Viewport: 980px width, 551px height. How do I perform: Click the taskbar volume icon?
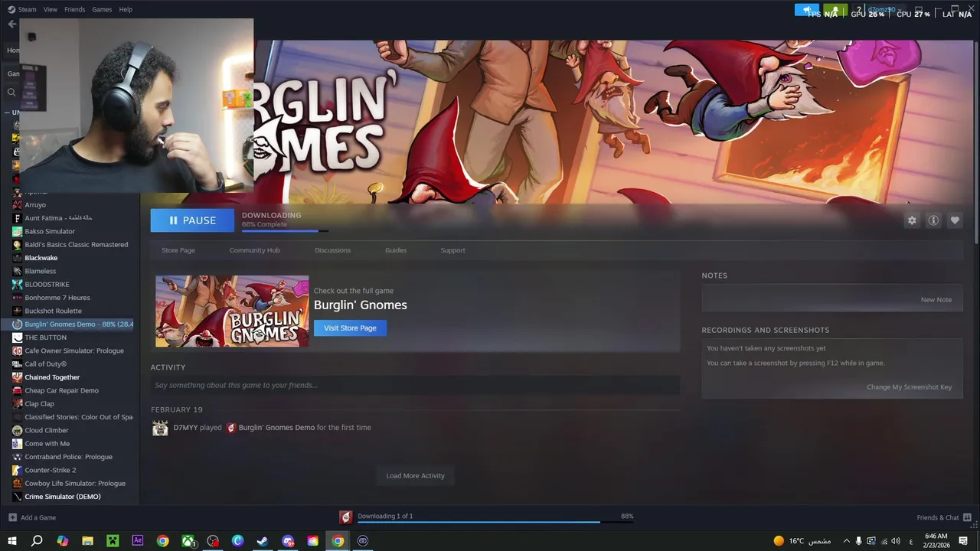[x=896, y=541]
